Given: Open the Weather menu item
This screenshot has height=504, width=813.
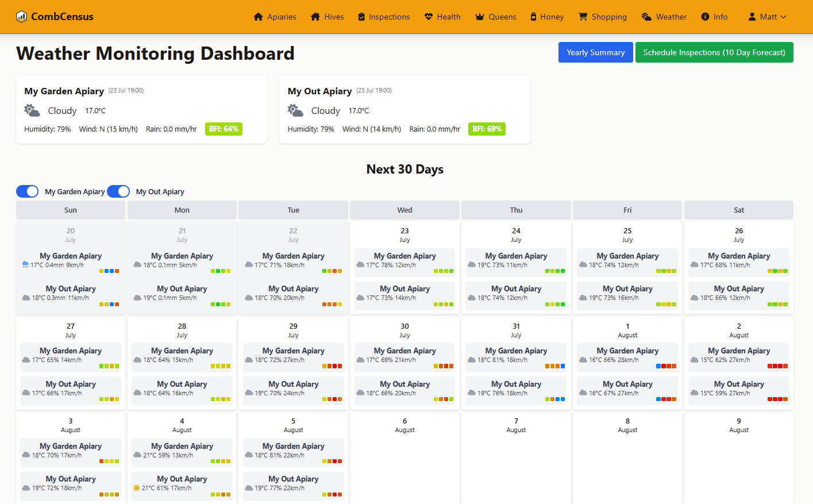Looking at the screenshot, I should (x=664, y=17).
